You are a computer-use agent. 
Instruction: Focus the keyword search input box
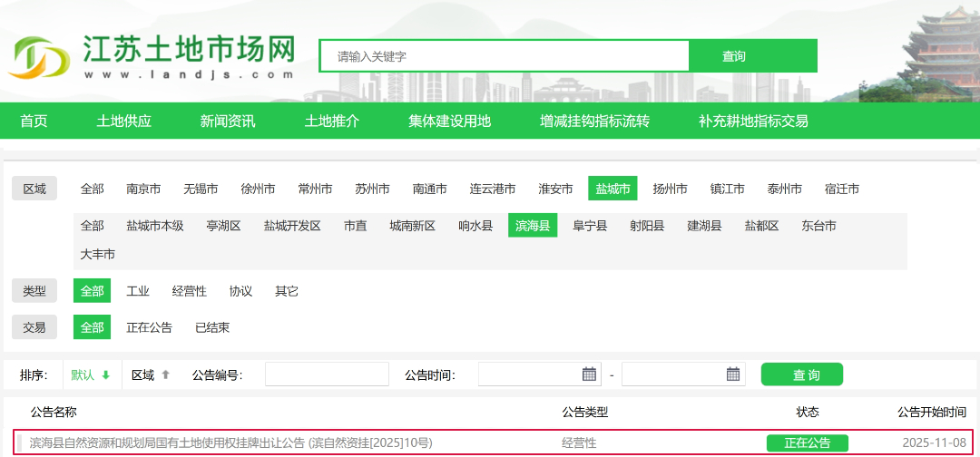click(505, 56)
